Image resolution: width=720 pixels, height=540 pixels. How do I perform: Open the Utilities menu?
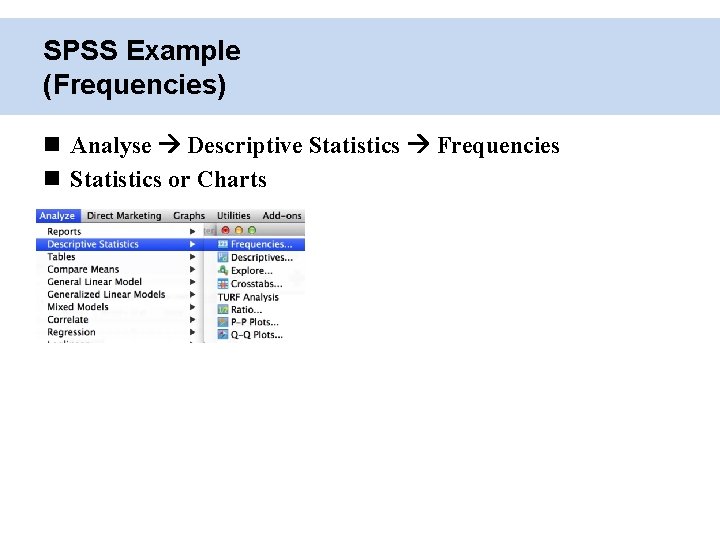point(234,215)
